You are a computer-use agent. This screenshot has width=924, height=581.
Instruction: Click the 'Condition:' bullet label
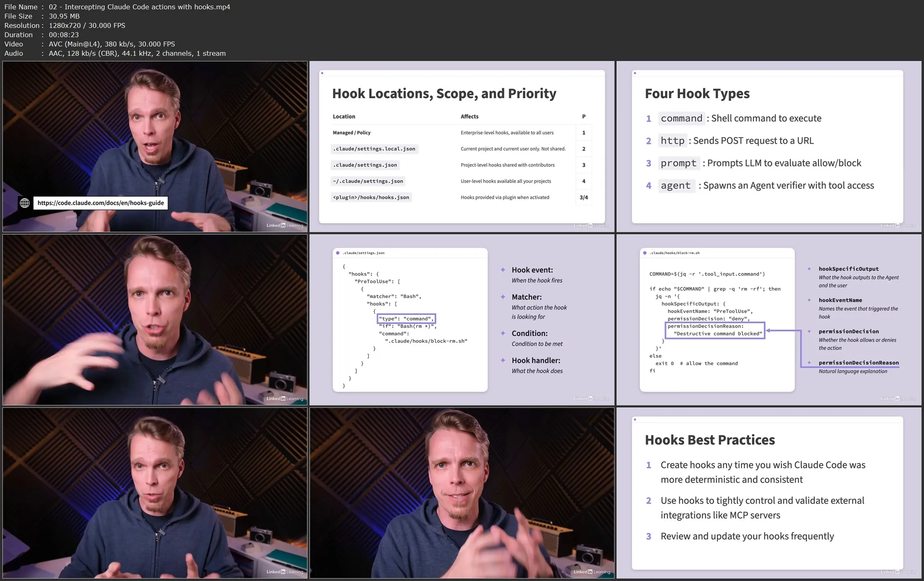click(x=530, y=333)
